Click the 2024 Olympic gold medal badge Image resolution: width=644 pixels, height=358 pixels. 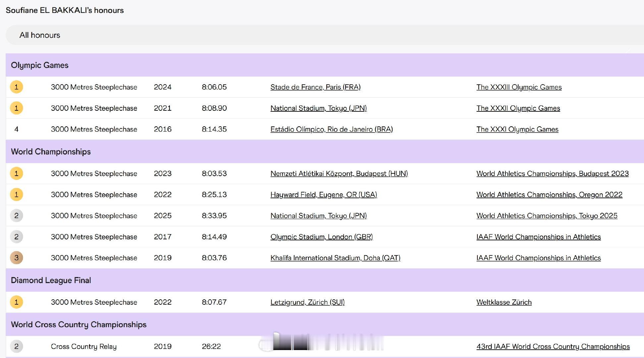(16, 87)
